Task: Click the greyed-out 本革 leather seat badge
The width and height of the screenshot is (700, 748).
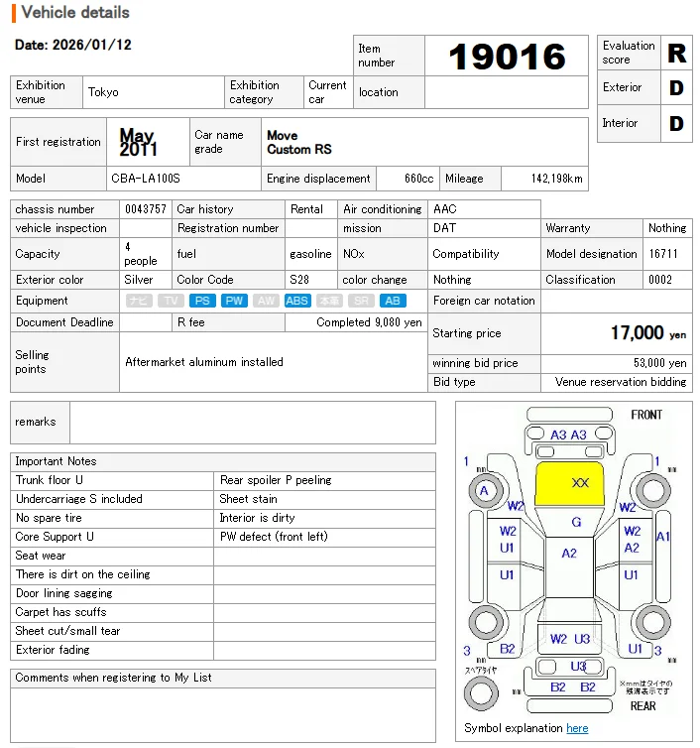Action: 329,301
